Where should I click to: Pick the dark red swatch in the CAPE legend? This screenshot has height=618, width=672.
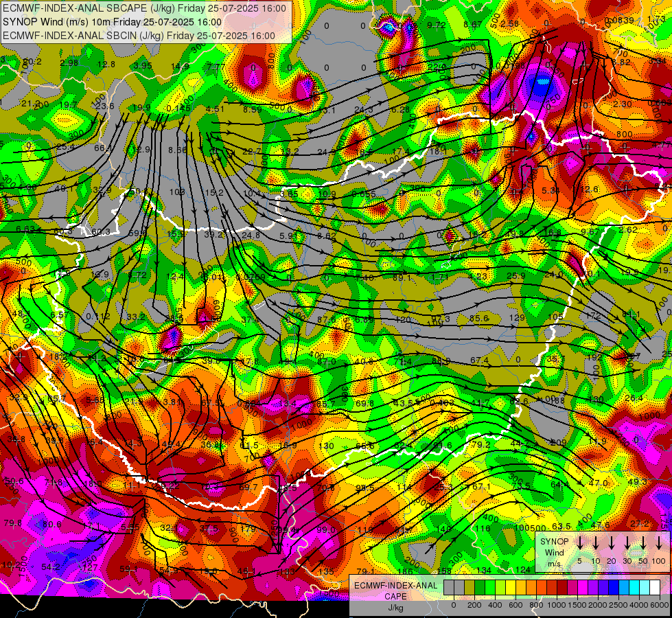(562, 588)
